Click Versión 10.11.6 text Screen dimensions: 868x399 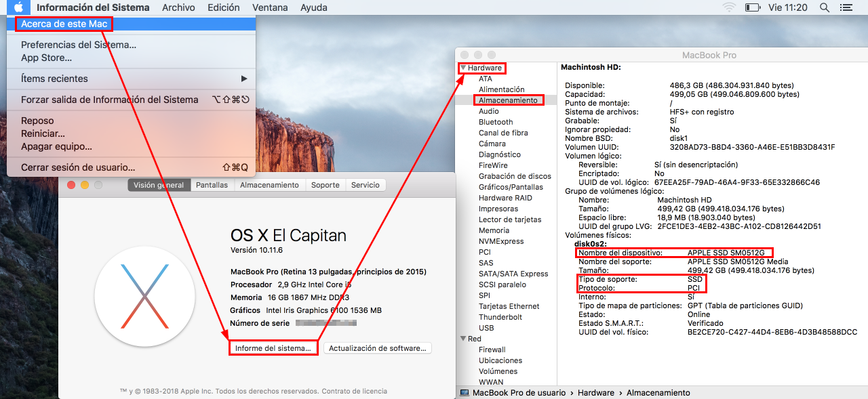point(255,251)
